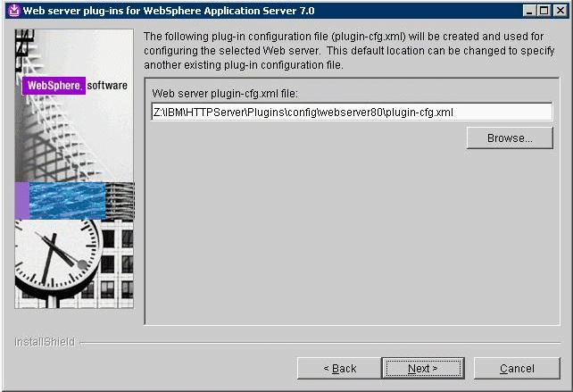Click the installer icon in title bar
This screenshot has height=392, width=573.
pyautogui.click(x=14, y=10)
